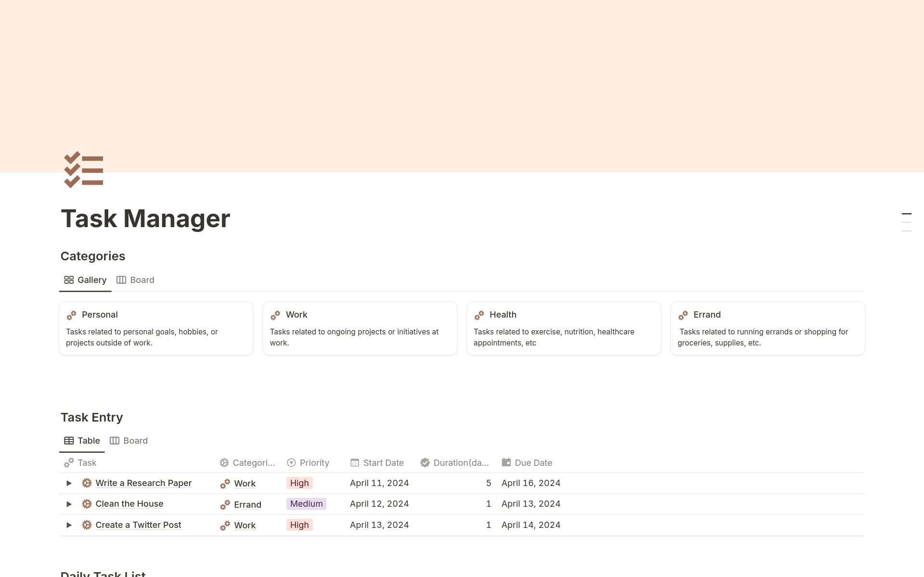Switch to Board view in Task Entry
The height and width of the screenshot is (577, 924).
(135, 440)
